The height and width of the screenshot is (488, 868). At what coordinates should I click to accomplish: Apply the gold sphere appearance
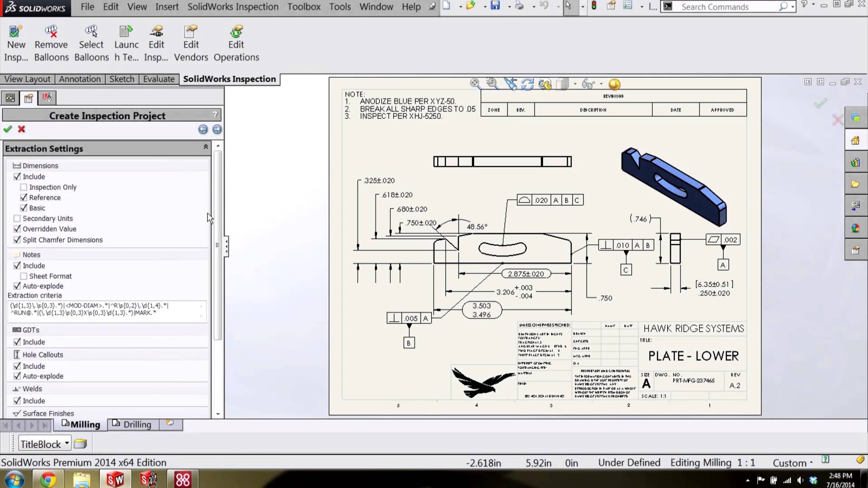click(614, 84)
